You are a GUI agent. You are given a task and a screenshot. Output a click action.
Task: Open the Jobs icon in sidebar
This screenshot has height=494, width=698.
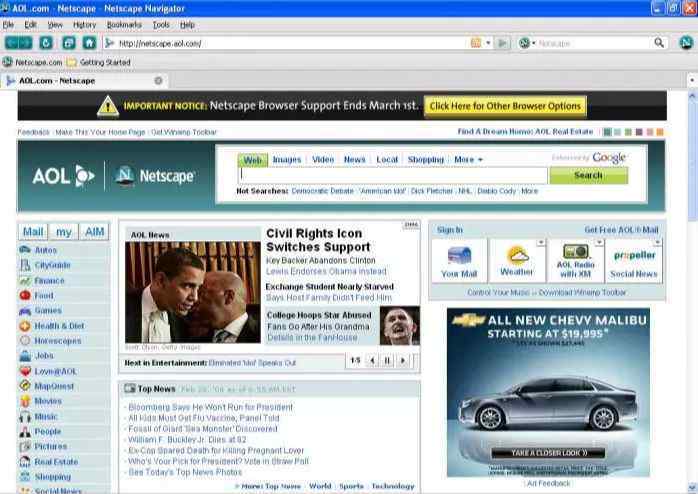(x=25, y=356)
